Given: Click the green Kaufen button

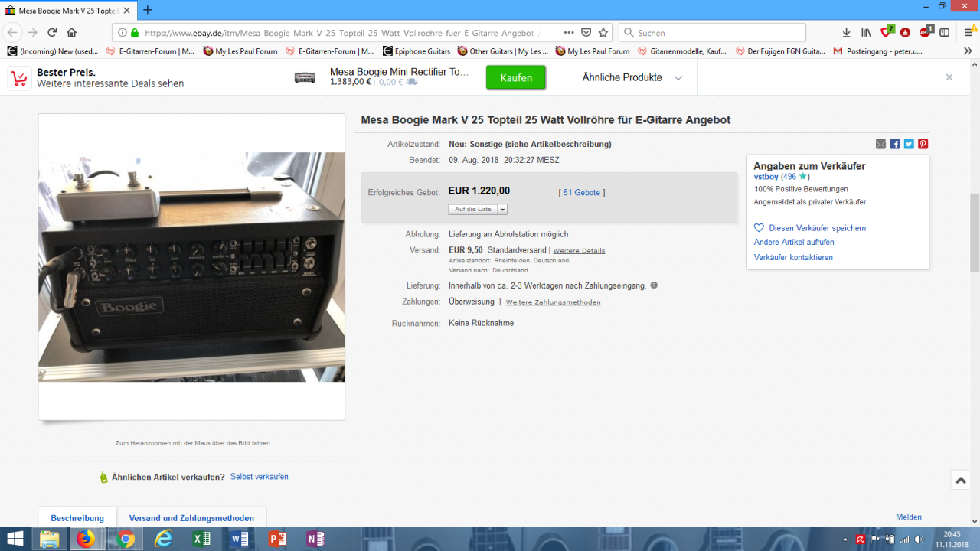Looking at the screenshot, I should 515,77.
